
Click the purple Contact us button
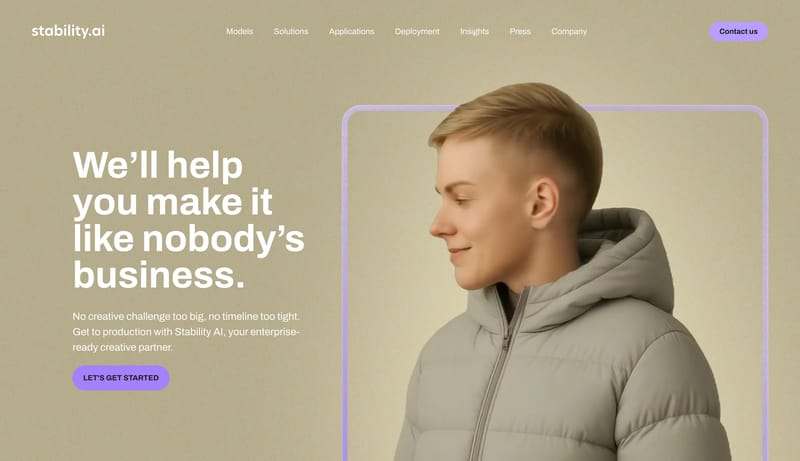pyautogui.click(x=738, y=32)
